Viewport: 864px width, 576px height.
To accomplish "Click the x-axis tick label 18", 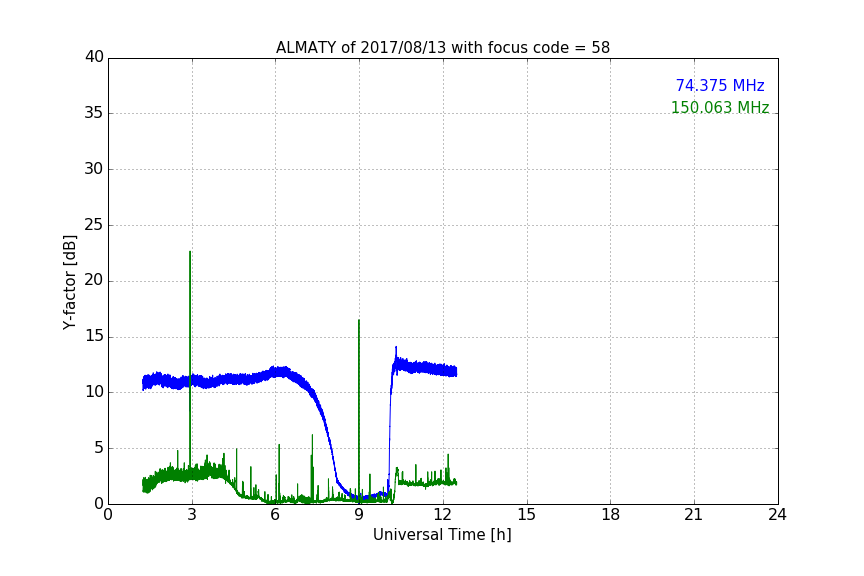I will (x=611, y=515).
